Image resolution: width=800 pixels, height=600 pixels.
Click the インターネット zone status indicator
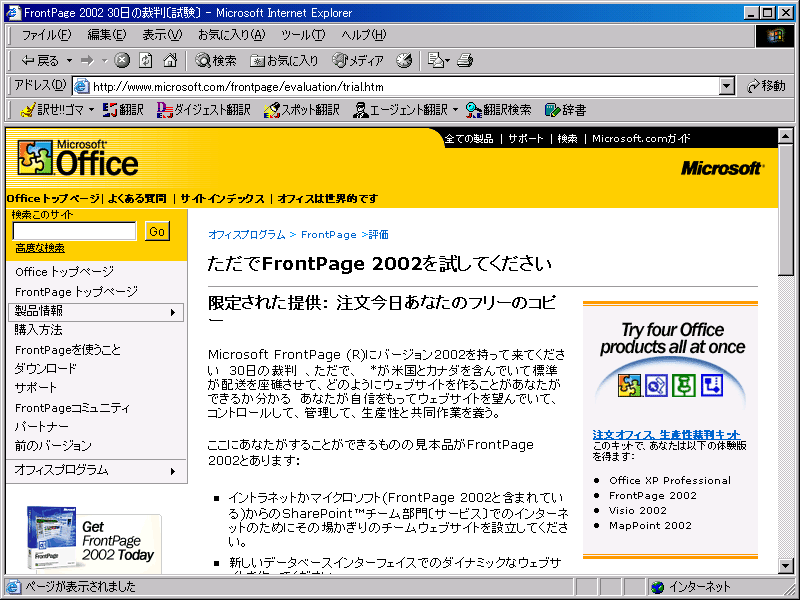[692, 587]
